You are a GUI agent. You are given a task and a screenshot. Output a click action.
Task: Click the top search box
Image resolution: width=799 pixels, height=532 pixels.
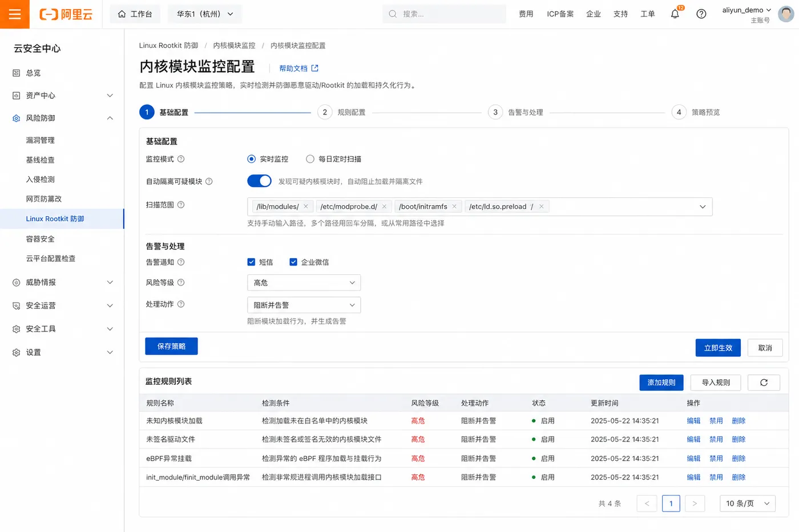(444, 14)
